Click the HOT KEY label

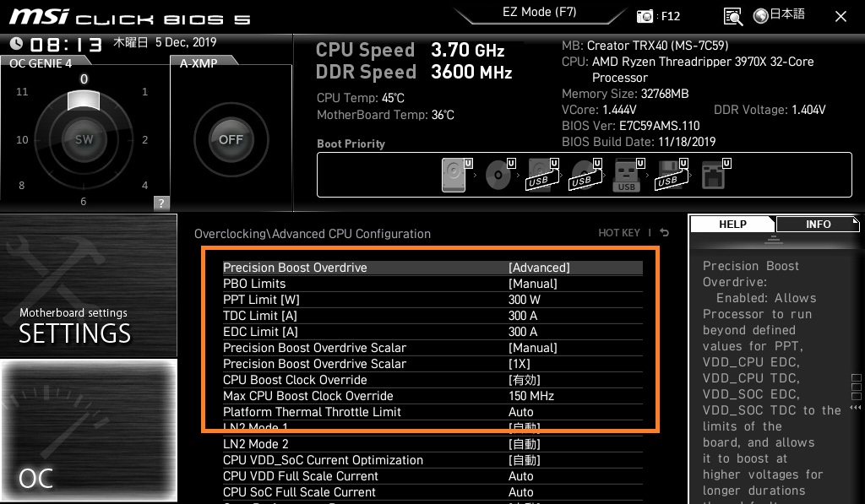(x=619, y=233)
